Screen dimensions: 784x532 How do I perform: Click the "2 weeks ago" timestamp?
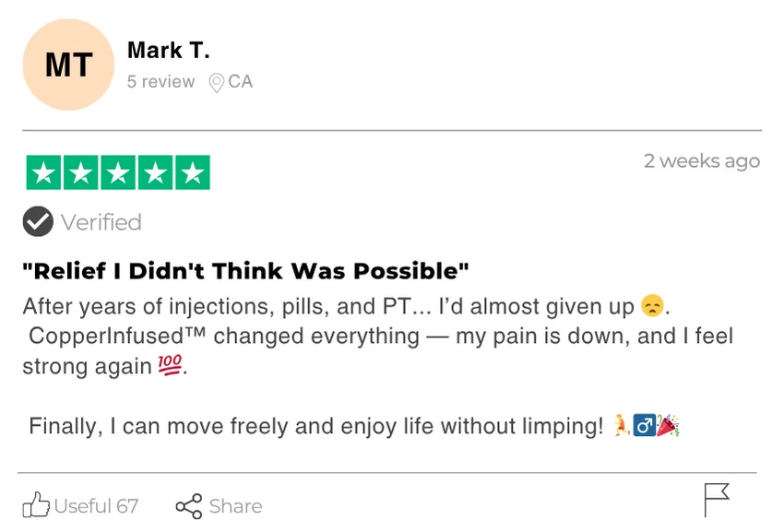pos(702,160)
